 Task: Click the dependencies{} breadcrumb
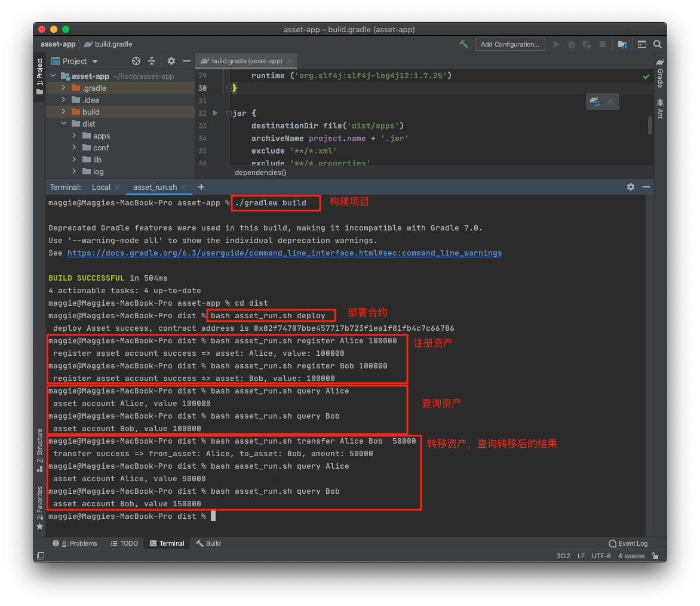point(260,173)
